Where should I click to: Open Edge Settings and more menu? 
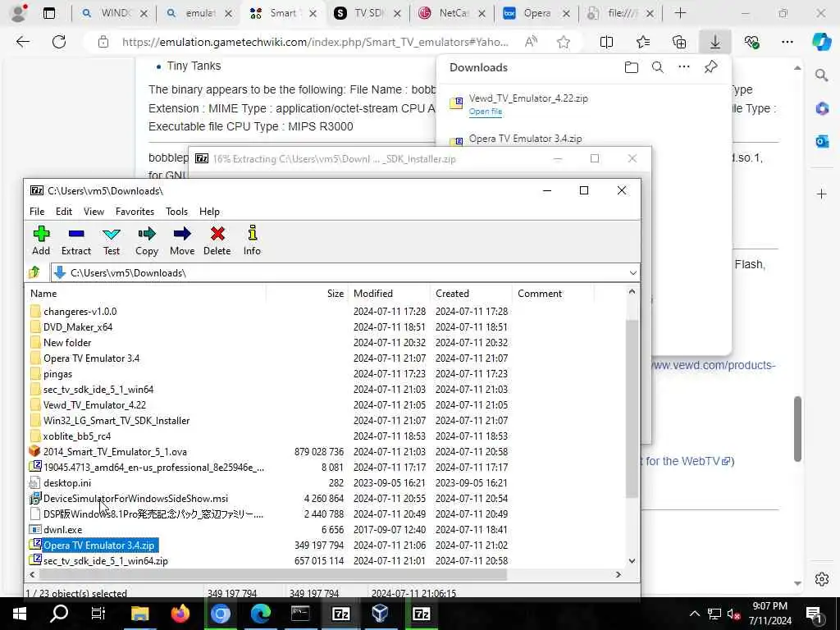(787, 42)
